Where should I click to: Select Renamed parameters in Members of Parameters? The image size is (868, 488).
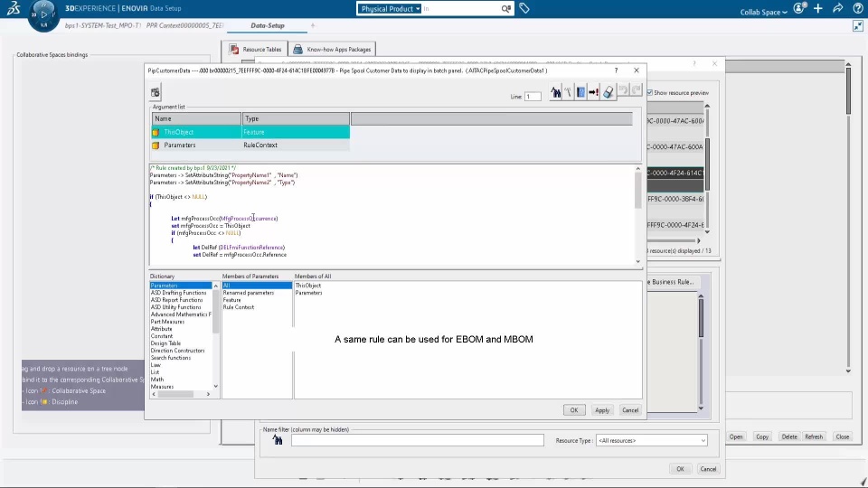(248, 293)
